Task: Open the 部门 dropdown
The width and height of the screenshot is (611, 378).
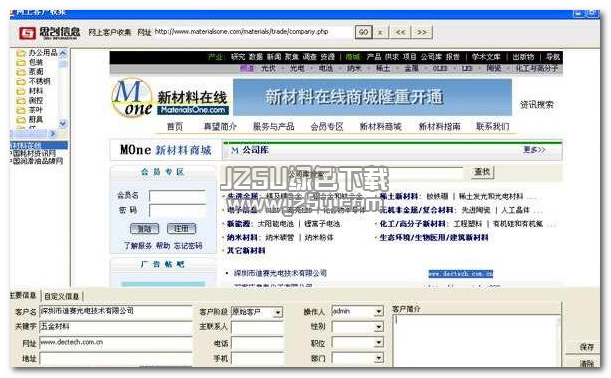Action: [x=378, y=358]
